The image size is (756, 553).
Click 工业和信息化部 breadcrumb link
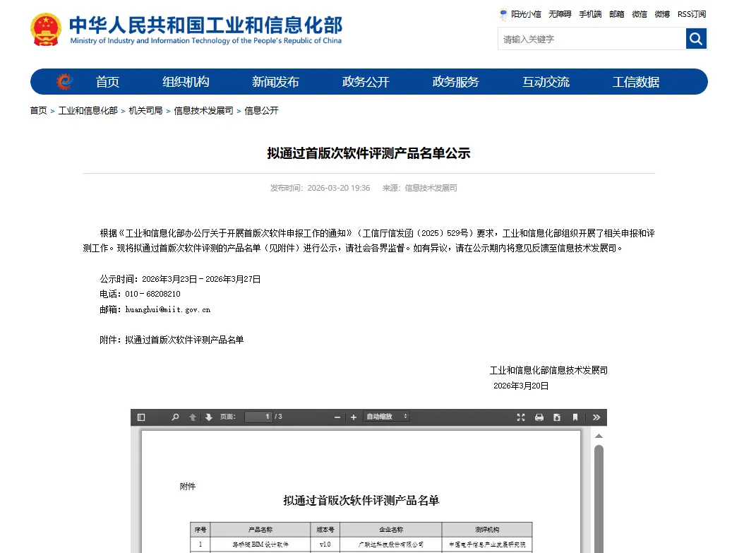click(88, 110)
